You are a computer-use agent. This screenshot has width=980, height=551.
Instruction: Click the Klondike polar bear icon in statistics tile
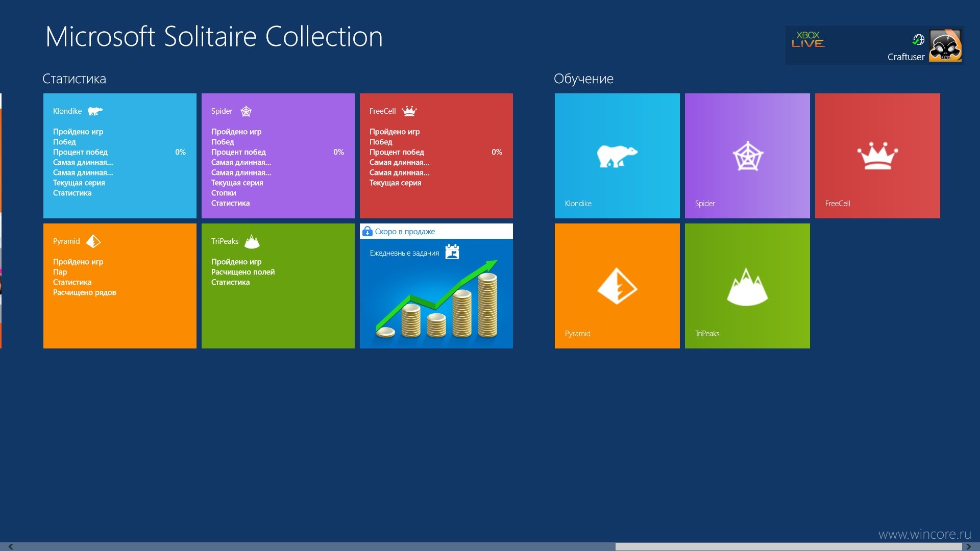pyautogui.click(x=95, y=111)
